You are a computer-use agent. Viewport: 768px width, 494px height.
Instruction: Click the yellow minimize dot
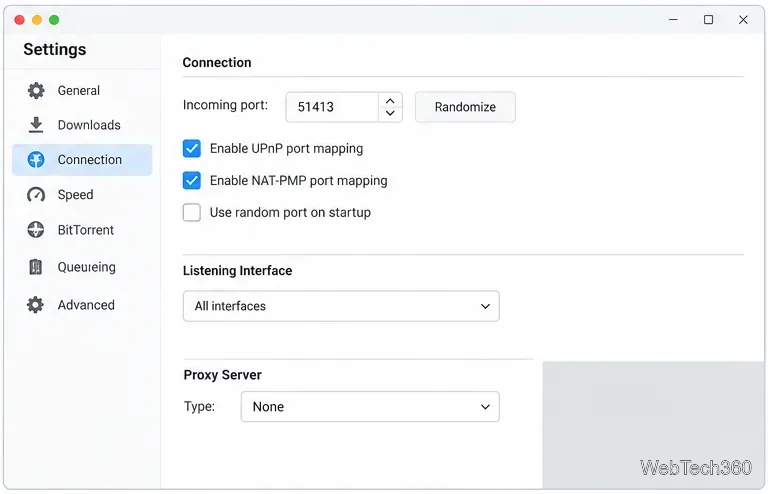[37, 20]
